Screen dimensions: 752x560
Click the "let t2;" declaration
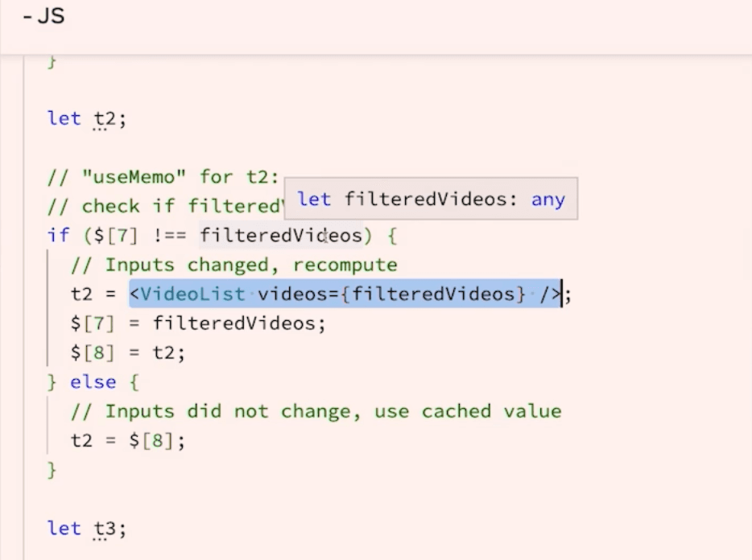tap(85, 117)
